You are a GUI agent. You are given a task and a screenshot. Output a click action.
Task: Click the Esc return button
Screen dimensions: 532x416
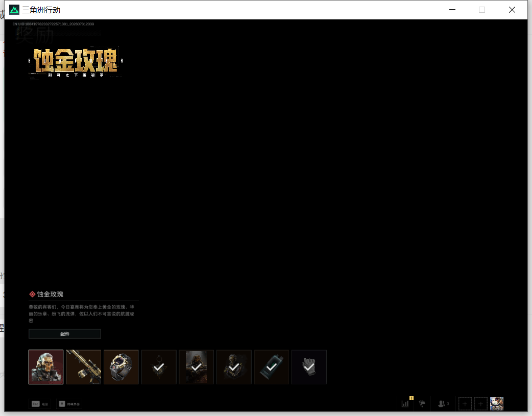40,404
